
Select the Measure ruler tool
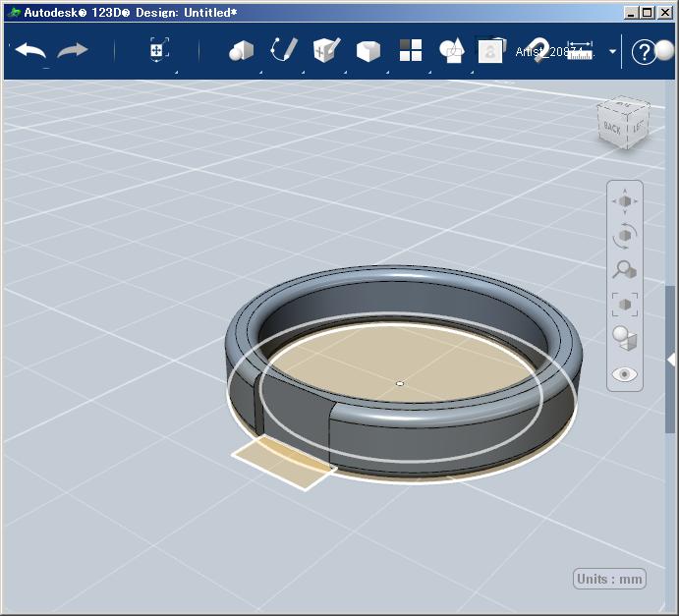[580, 51]
